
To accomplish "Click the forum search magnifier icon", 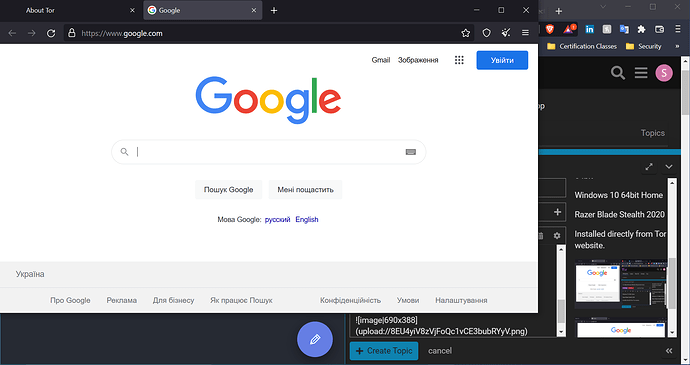I will point(618,73).
